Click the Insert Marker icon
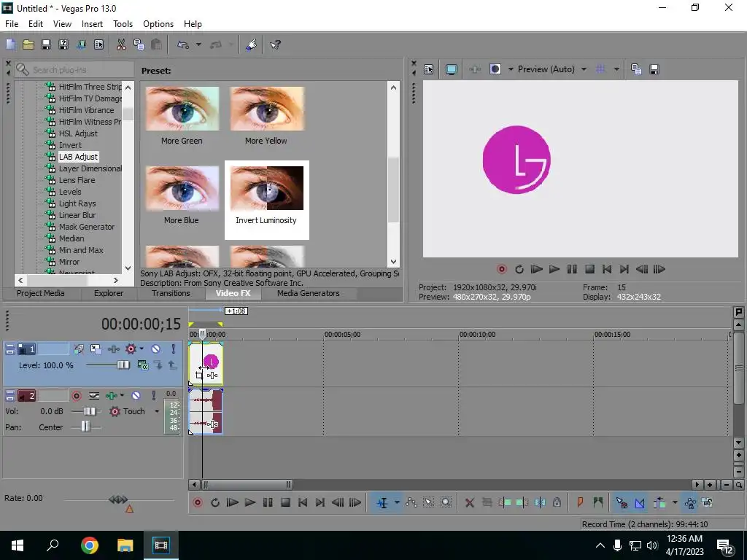The height and width of the screenshot is (560, 747). pyautogui.click(x=580, y=502)
